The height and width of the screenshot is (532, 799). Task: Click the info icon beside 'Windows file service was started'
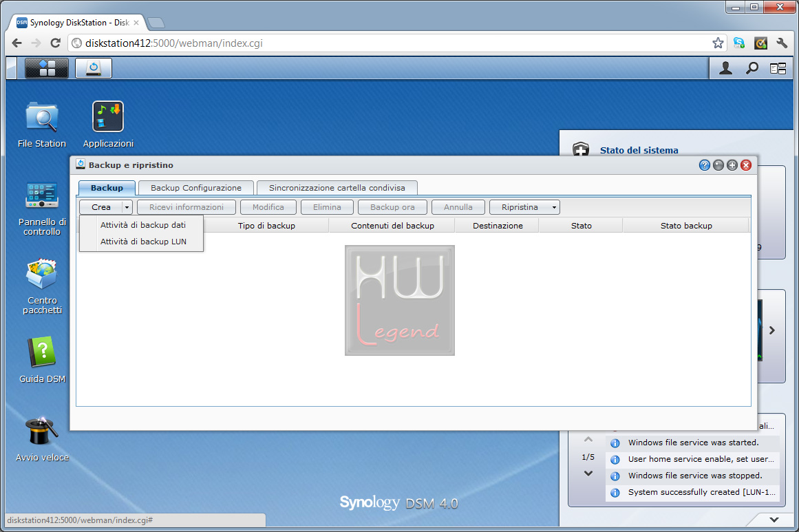(x=615, y=443)
